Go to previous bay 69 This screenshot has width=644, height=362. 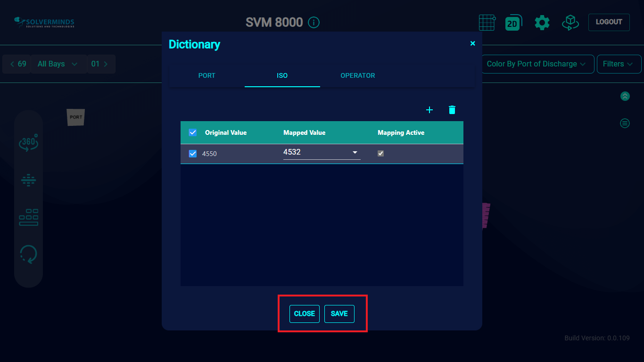point(17,64)
